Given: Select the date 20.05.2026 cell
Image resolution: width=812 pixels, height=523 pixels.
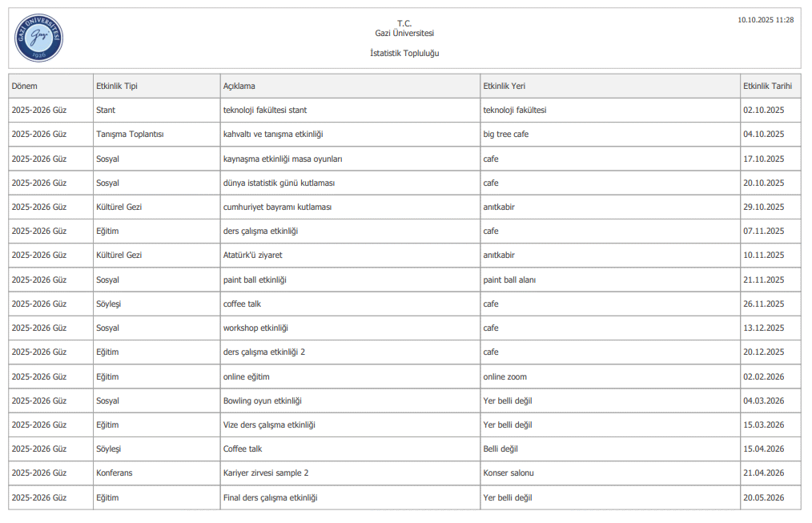Looking at the screenshot, I should coord(763,497).
